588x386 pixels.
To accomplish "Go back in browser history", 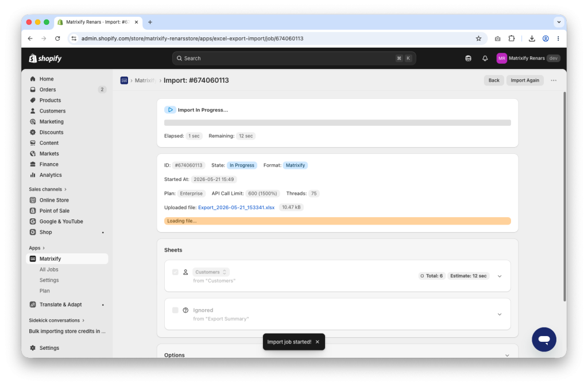I will 30,38.
